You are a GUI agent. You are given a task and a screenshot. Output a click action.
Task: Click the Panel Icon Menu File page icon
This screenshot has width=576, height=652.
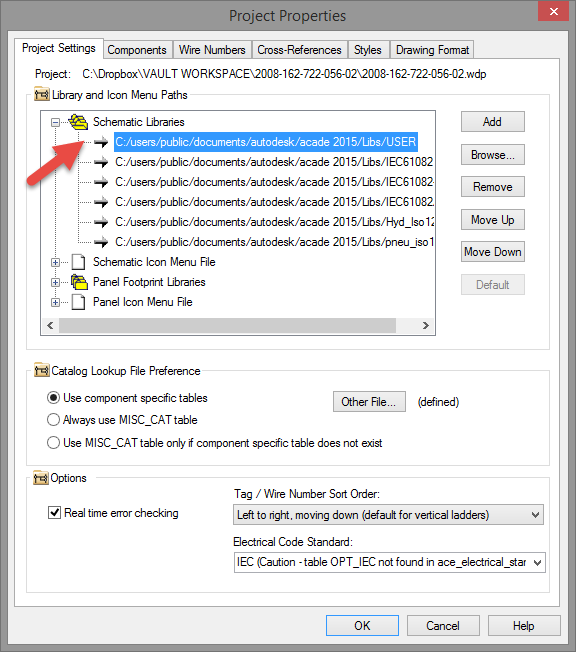(x=79, y=302)
